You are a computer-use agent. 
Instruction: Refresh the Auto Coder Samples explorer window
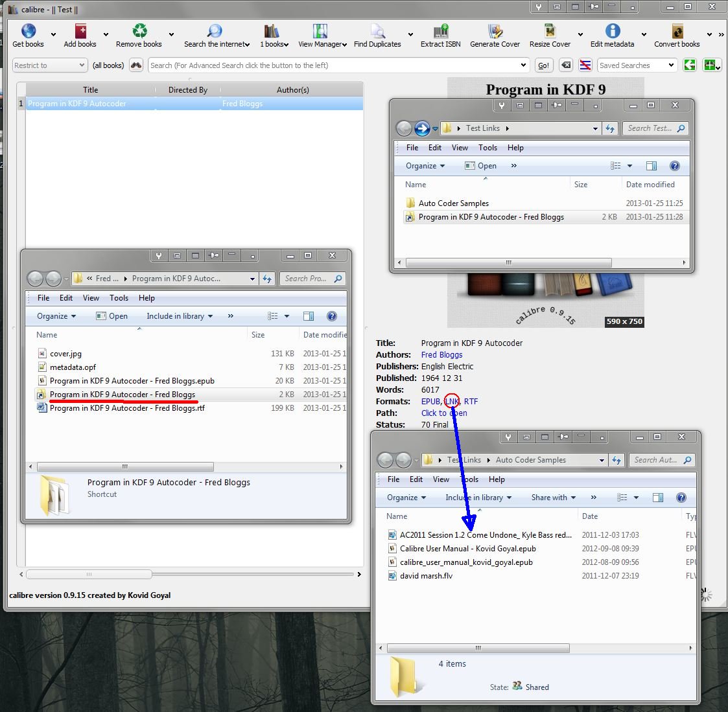click(616, 460)
